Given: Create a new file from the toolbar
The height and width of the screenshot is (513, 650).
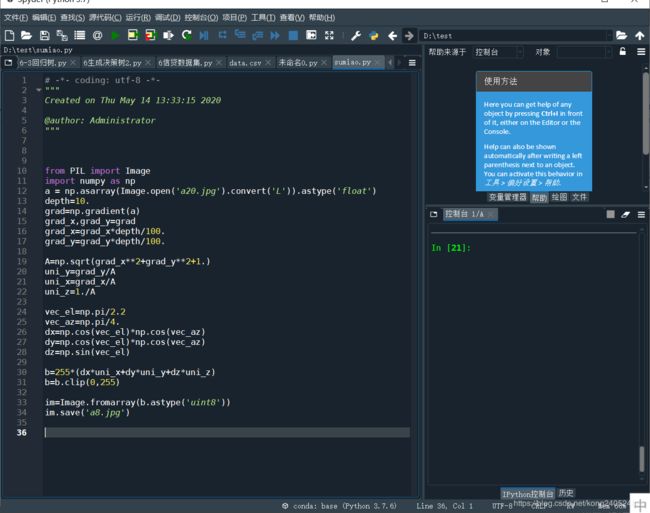Looking at the screenshot, I should pos(9,36).
